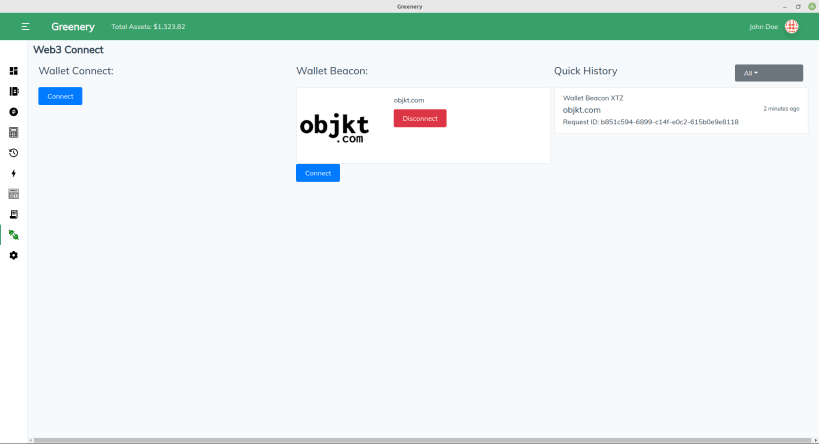This screenshot has height=444, width=819.
Task: Click the Quick History heading
Action: pyautogui.click(x=586, y=71)
